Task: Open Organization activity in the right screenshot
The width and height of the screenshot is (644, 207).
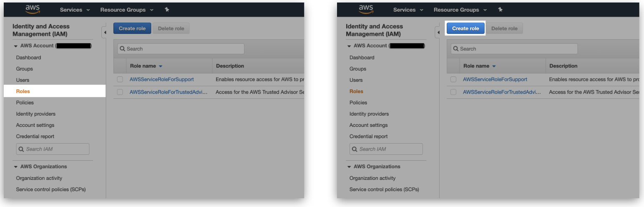Action: pos(372,178)
